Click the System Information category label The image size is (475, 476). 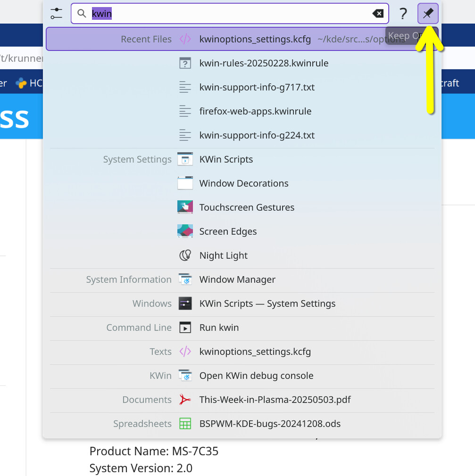[129, 279]
